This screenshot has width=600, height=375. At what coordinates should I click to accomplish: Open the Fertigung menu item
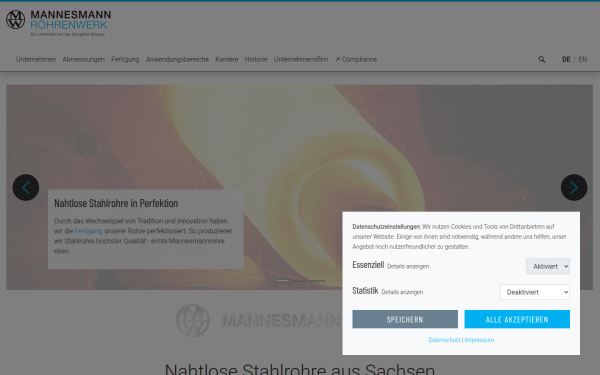[x=125, y=59]
